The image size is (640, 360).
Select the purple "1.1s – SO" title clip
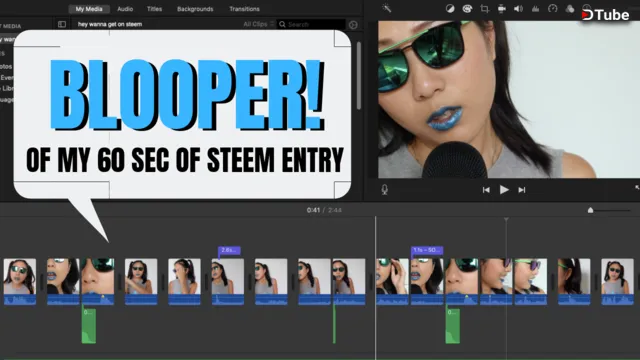427,250
